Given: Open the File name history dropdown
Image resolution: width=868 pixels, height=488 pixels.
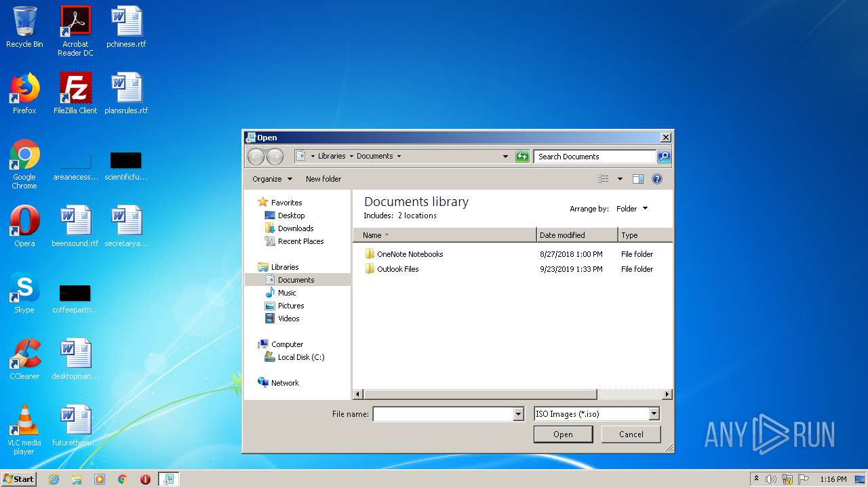Looking at the screenshot, I should click(519, 414).
